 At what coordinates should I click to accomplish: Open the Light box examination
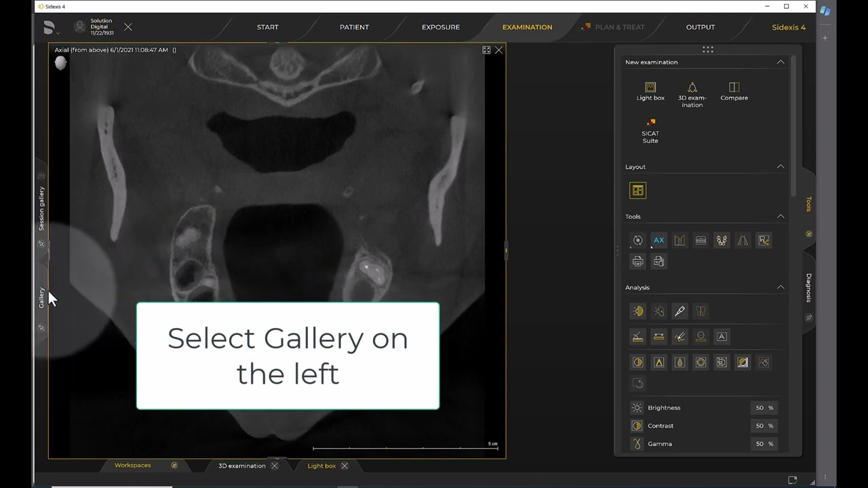click(x=650, y=91)
